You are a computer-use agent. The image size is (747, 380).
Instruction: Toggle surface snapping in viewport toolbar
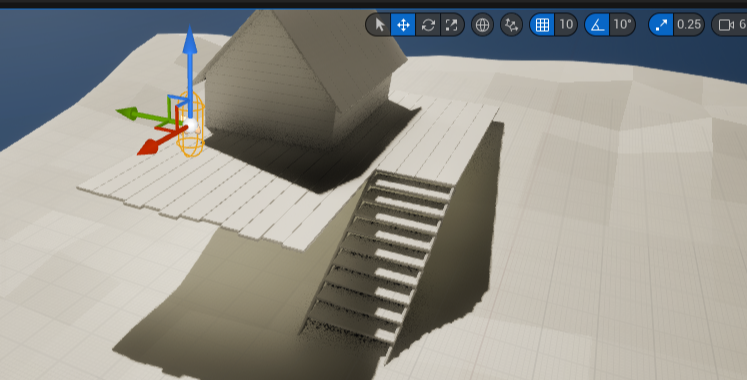coord(512,25)
